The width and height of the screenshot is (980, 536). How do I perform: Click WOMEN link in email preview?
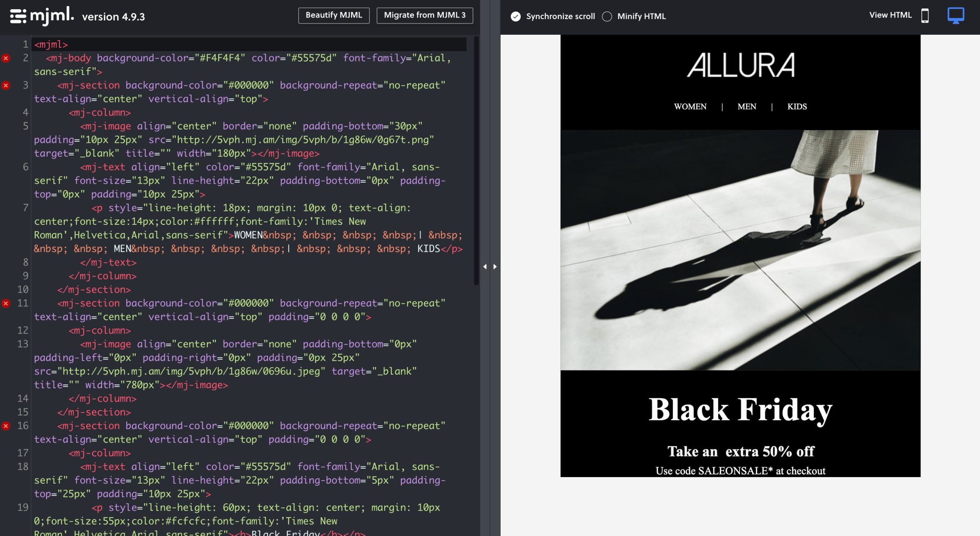pos(690,107)
